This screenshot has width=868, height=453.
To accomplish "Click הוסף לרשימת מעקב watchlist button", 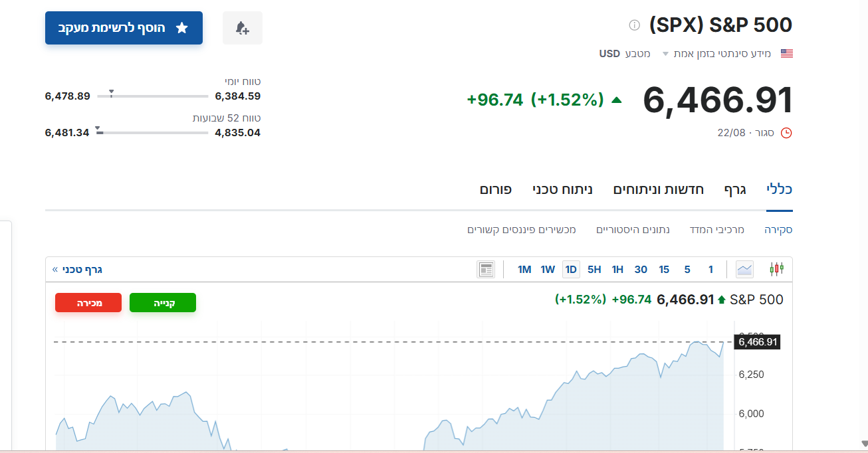I will tap(124, 28).
